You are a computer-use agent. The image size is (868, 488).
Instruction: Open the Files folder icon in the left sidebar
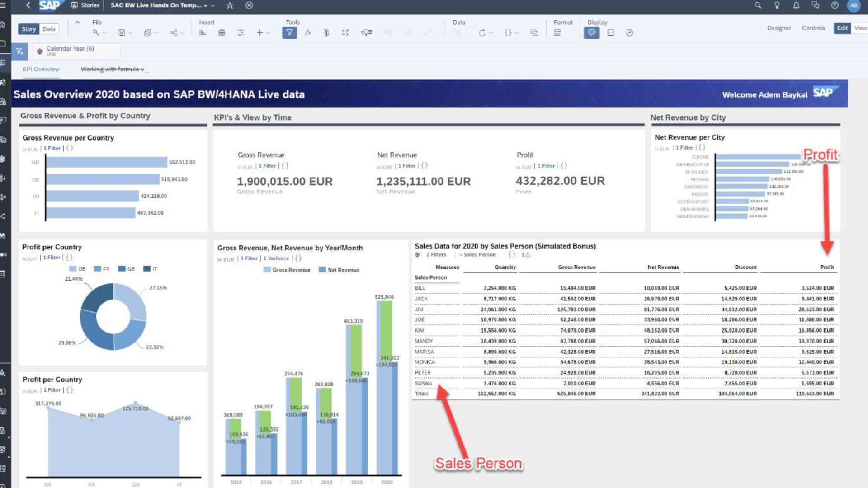tap(3, 43)
